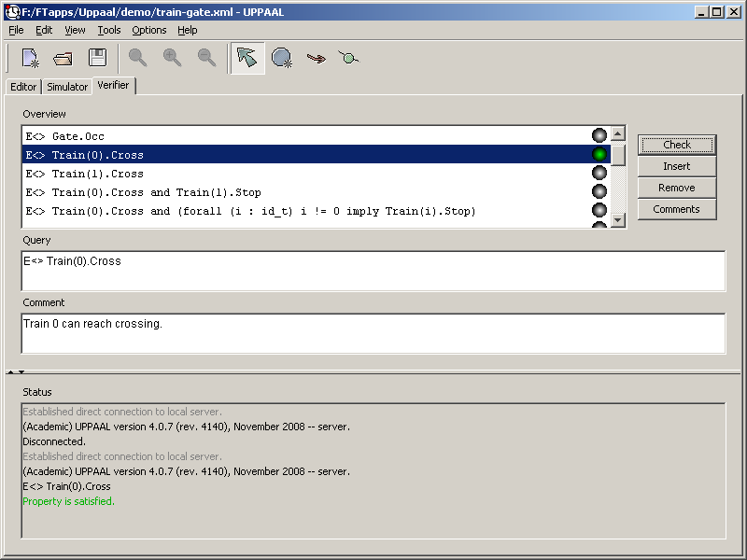747x560 pixels.
Task: Select the forall id_t query row
Action: 316,211
